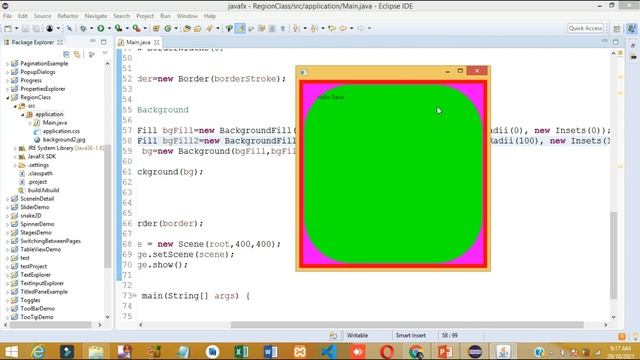Open the Window menu

click(187, 16)
